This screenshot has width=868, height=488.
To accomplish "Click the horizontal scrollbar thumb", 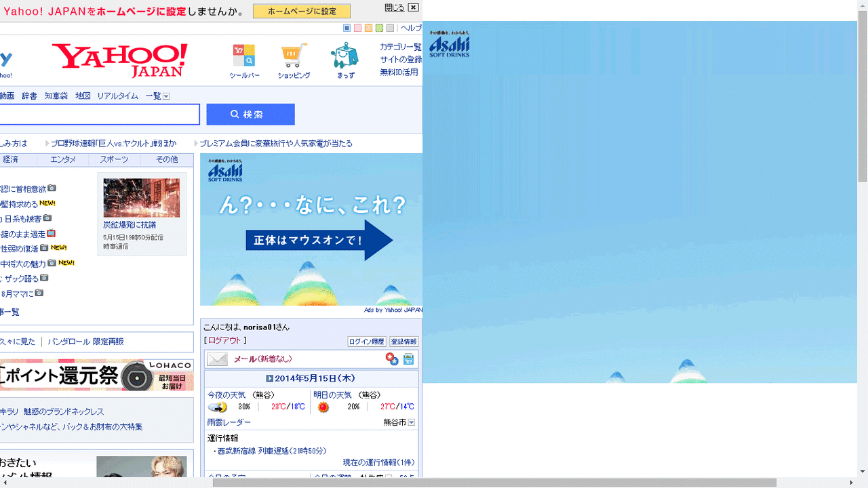I will (x=494, y=483).
